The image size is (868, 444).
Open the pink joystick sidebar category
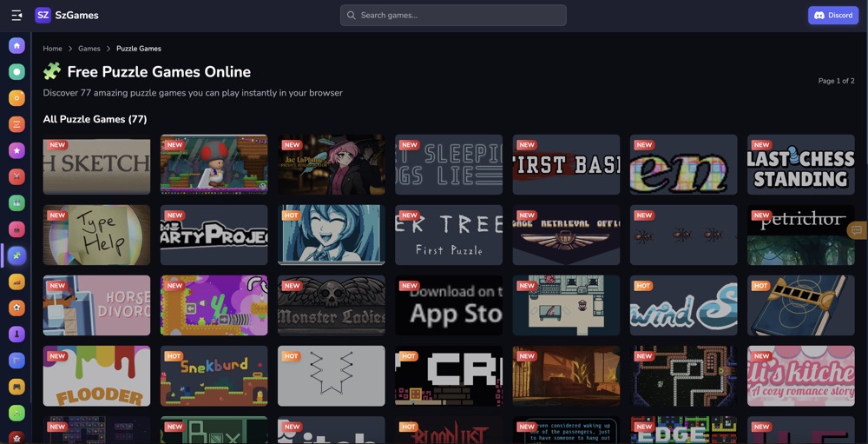16,229
